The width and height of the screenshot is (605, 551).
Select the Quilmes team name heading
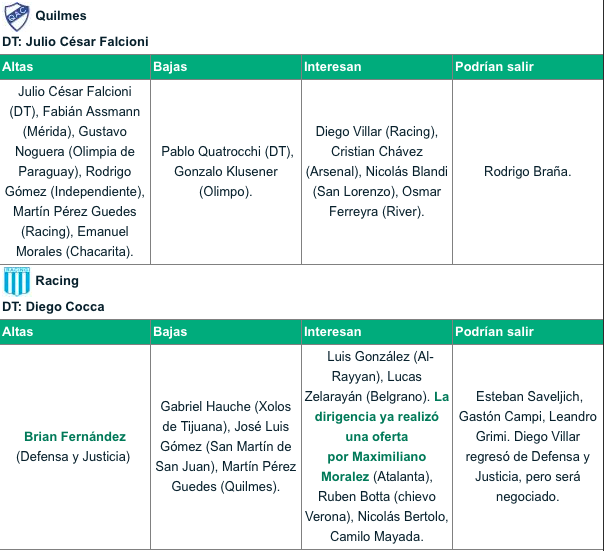pyautogui.click(x=61, y=16)
